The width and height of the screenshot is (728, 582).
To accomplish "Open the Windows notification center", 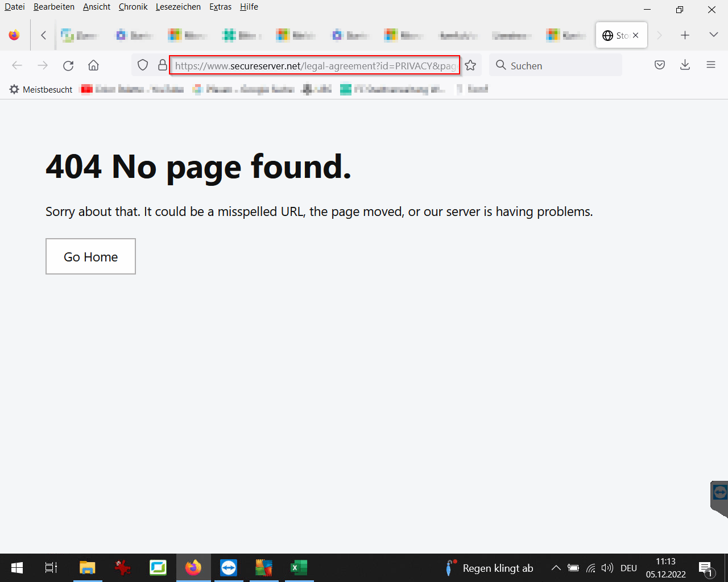I will pos(706,568).
